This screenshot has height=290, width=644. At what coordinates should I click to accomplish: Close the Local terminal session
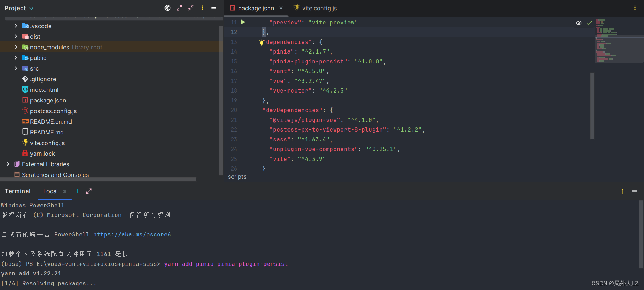[65, 191]
